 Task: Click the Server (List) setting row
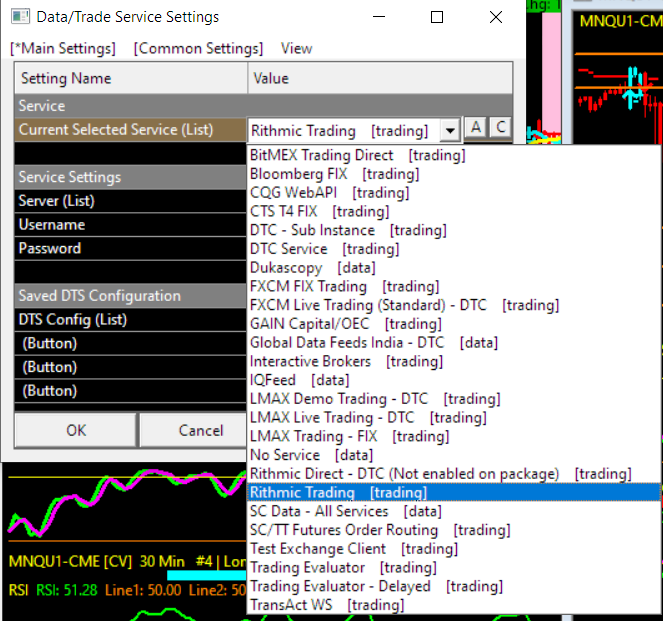[131, 201]
